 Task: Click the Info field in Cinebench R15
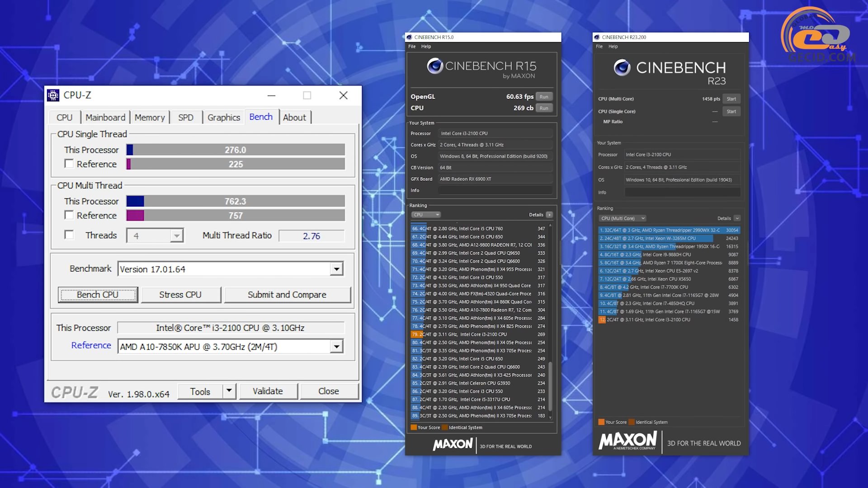[x=495, y=190]
